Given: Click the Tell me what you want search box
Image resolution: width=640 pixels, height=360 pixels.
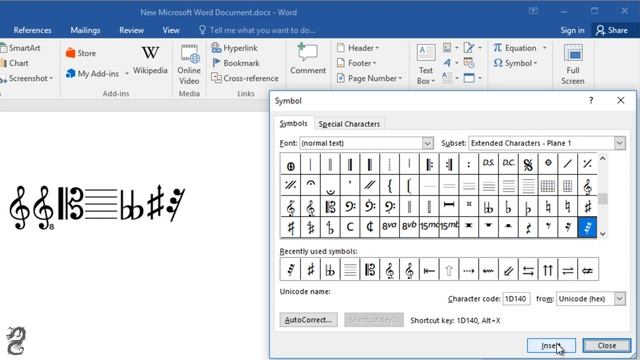Looking at the screenshot, I should [257, 30].
